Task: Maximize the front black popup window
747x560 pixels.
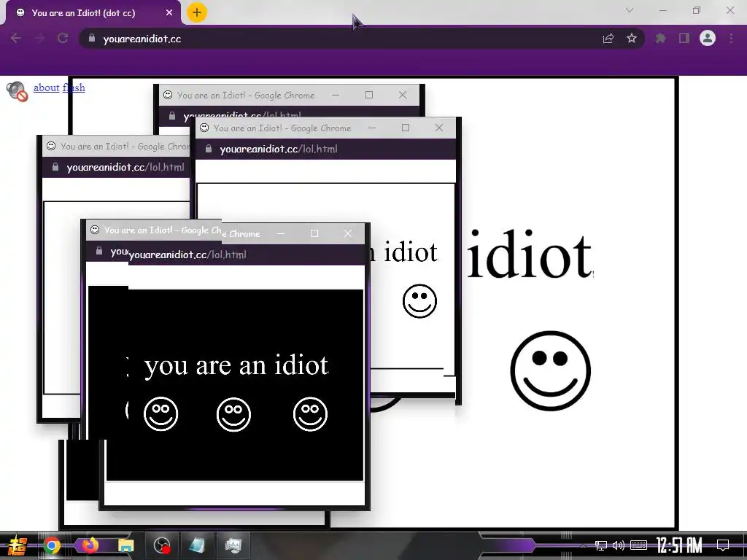Action: tap(314, 233)
